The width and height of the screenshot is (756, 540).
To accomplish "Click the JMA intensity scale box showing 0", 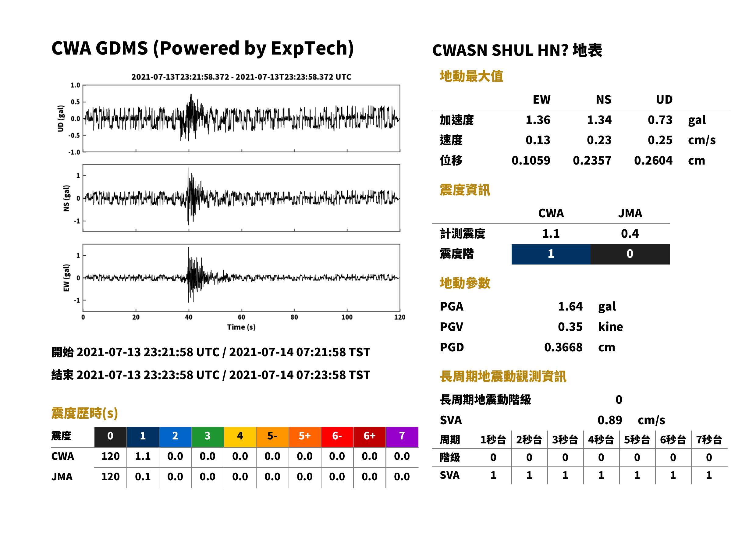I will pyautogui.click(x=630, y=254).
